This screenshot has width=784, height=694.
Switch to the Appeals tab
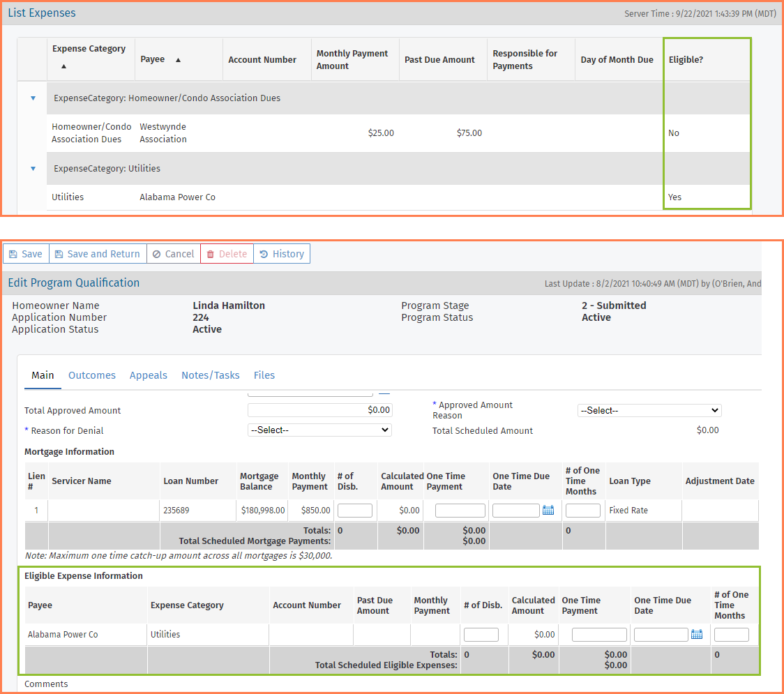tap(149, 375)
